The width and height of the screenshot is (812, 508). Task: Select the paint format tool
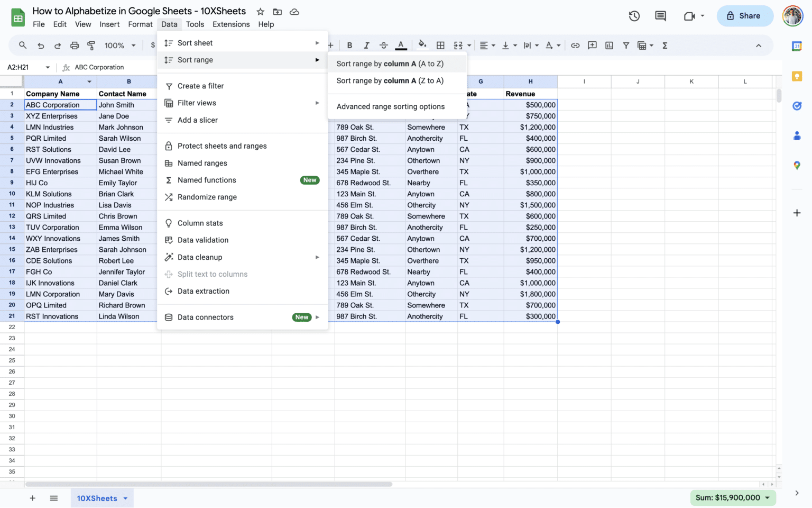(x=91, y=46)
